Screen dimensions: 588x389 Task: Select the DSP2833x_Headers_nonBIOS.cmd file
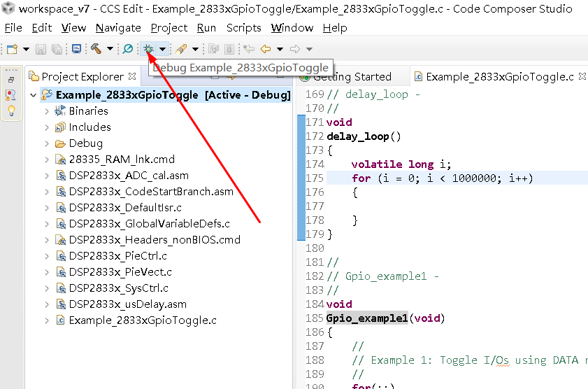[x=155, y=241]
